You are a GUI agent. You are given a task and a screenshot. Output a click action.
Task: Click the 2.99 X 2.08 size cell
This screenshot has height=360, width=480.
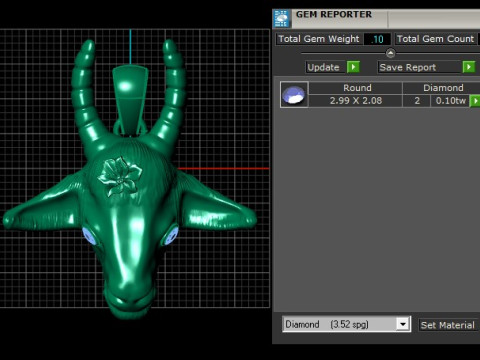coord(356,101)
